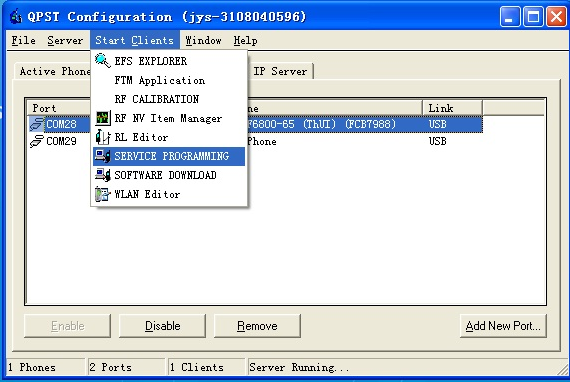Open the Server menu

pyautogui.click(x=65, y=40)
